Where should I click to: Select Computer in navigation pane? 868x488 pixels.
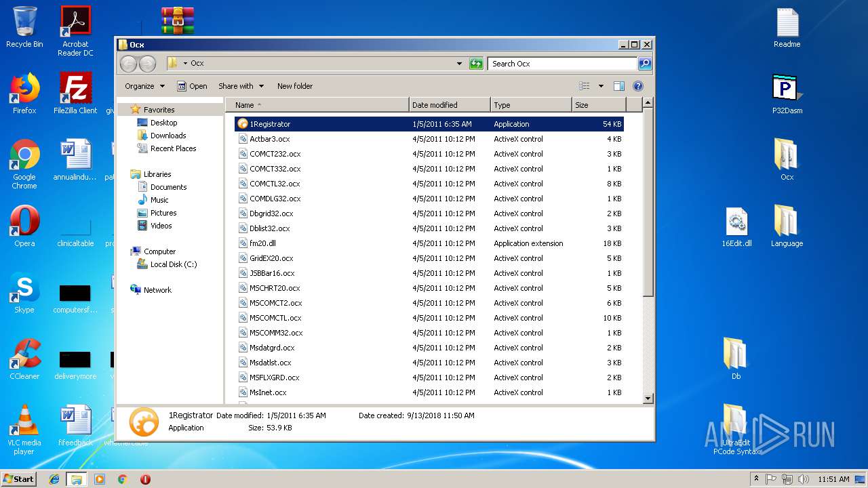pos(159,251)
